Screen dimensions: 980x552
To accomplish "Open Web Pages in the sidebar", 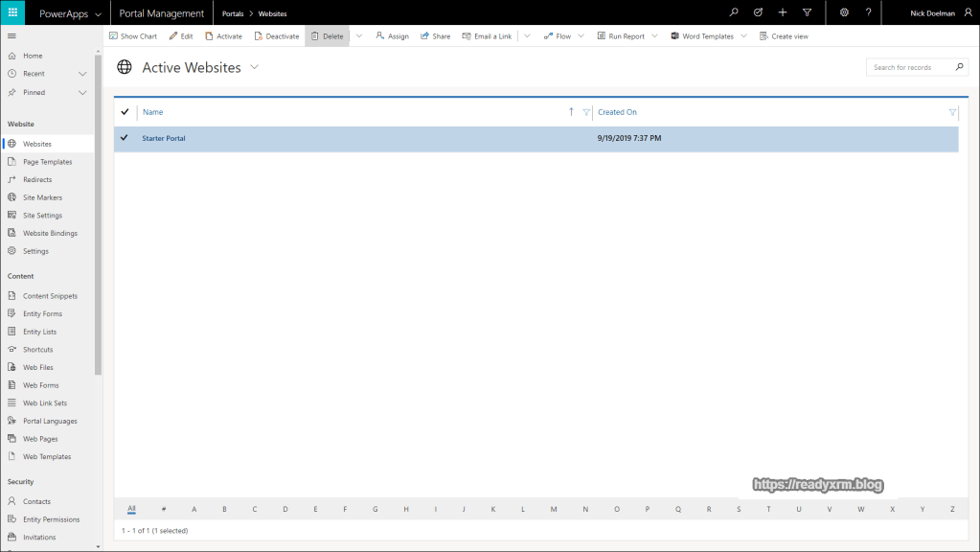I will (x=40, y=439).
